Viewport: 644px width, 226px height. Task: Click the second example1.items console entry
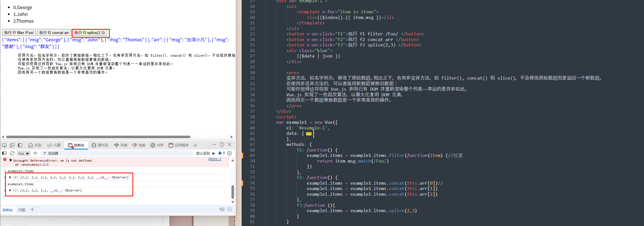point(21,184)
